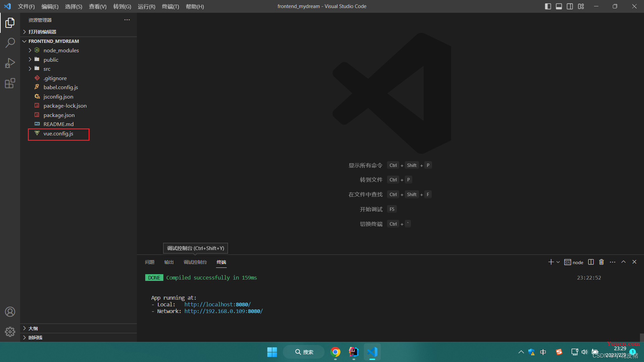Create new terminal with plus icon

pos(551,262)
